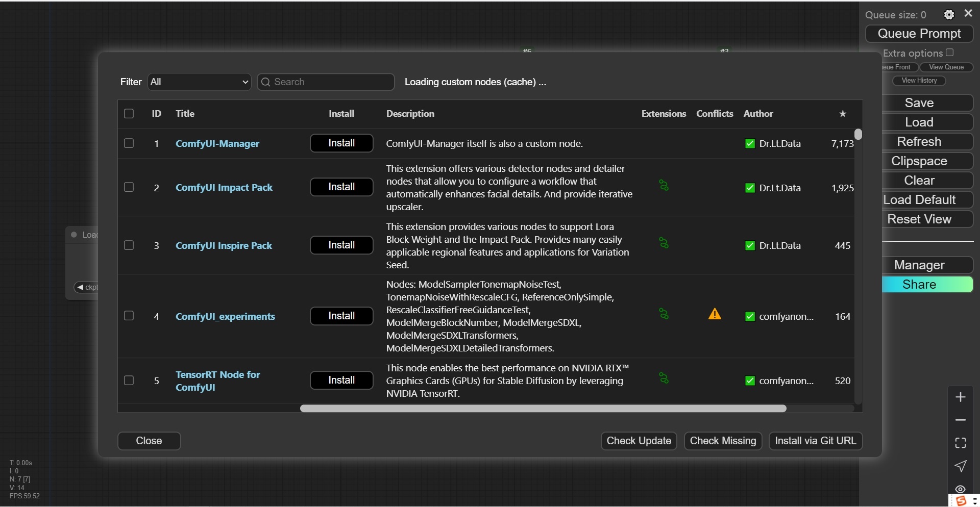Image resolution: width=980 pixels, height=507 pixels.
Task: Close the queue panel with X
Action: (x=968, y=14)
